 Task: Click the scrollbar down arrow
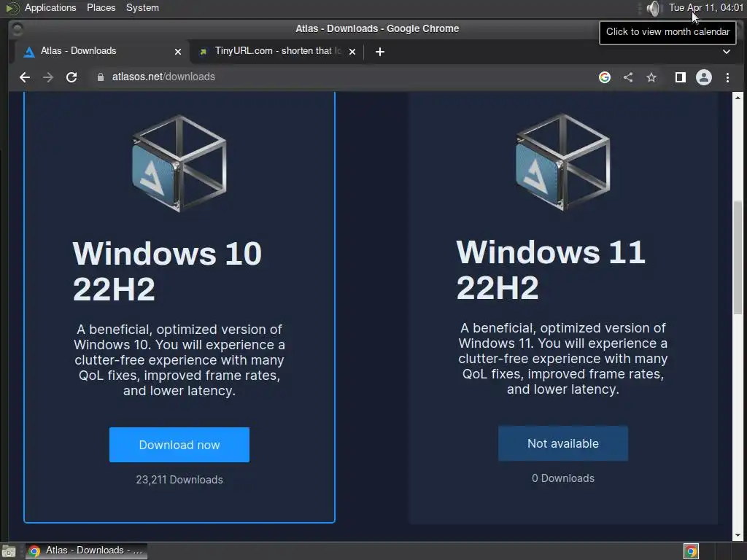point(738,536)
